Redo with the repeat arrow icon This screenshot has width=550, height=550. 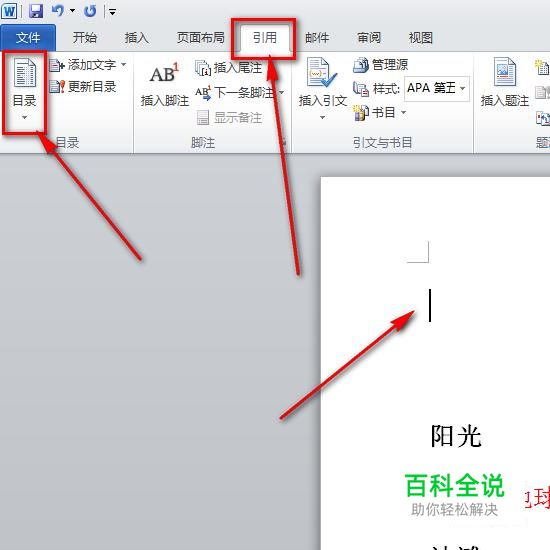point(90,11)
